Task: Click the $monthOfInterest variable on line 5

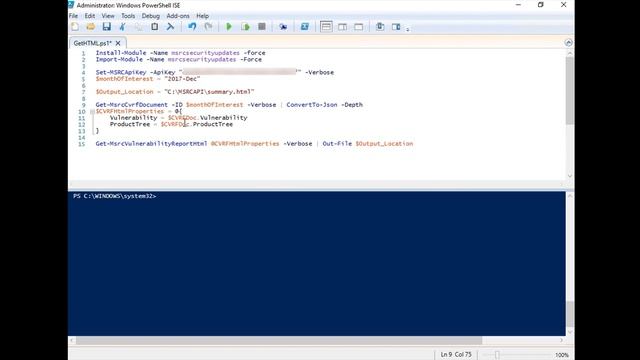Action: click(x=124, y=79)
